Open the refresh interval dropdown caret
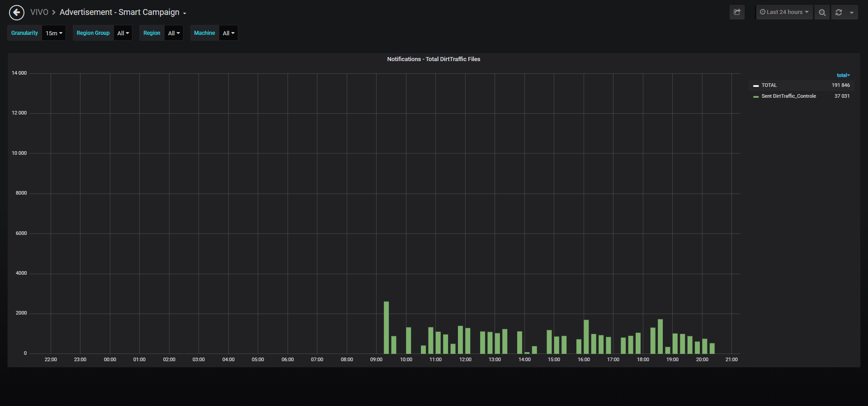The image size is (868, 406). tap(852, 12)
